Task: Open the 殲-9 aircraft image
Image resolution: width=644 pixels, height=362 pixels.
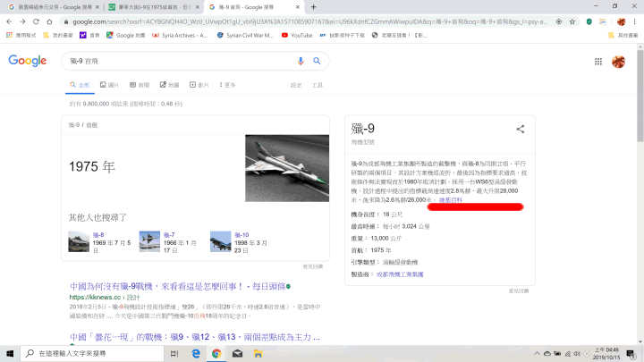Action: (287, 168)
